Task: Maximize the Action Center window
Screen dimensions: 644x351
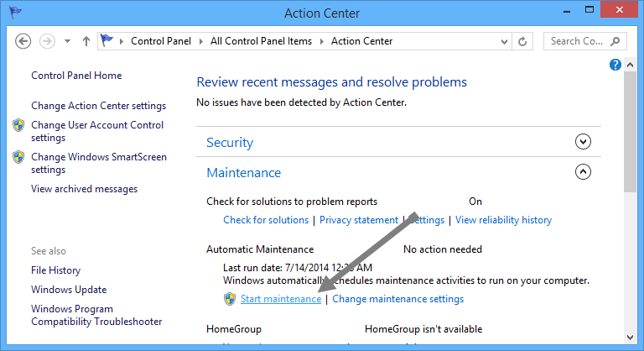Action: (x=589, y=10)
